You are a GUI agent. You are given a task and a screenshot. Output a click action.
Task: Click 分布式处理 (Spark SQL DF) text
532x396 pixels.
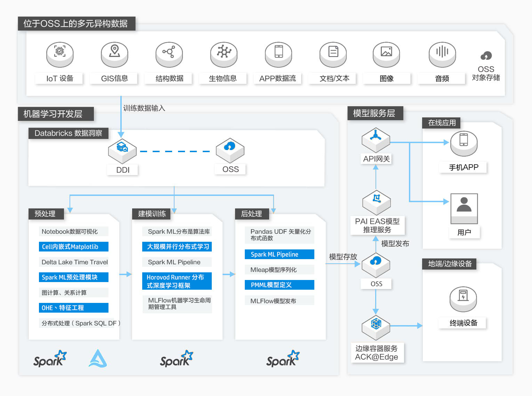(x=81, y=323)
